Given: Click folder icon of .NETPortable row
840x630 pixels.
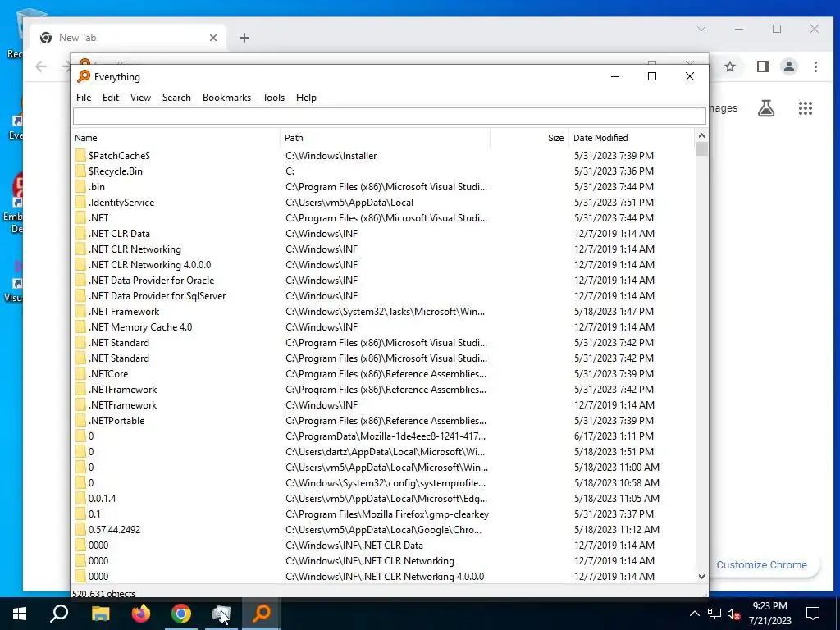Looking at the screenshot, I should (80, 421).
